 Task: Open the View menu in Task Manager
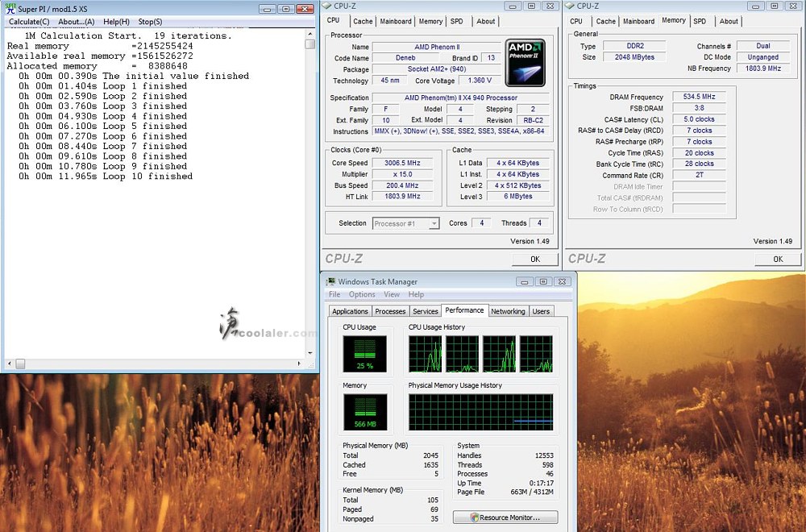pyautogui.click(x=392, y=294)
